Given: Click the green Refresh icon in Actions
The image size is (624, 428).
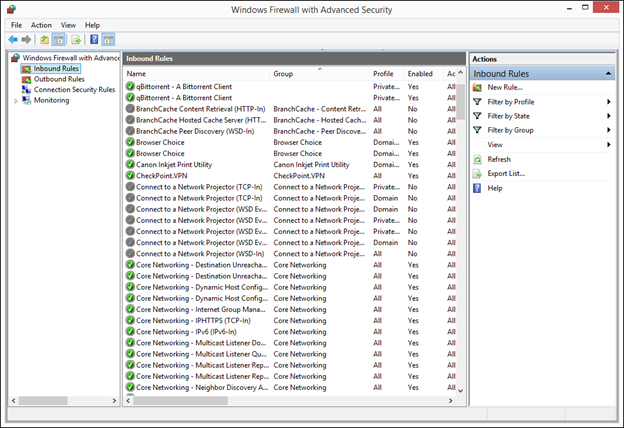Looking at the screenshot, I should [x=477, y=160].
